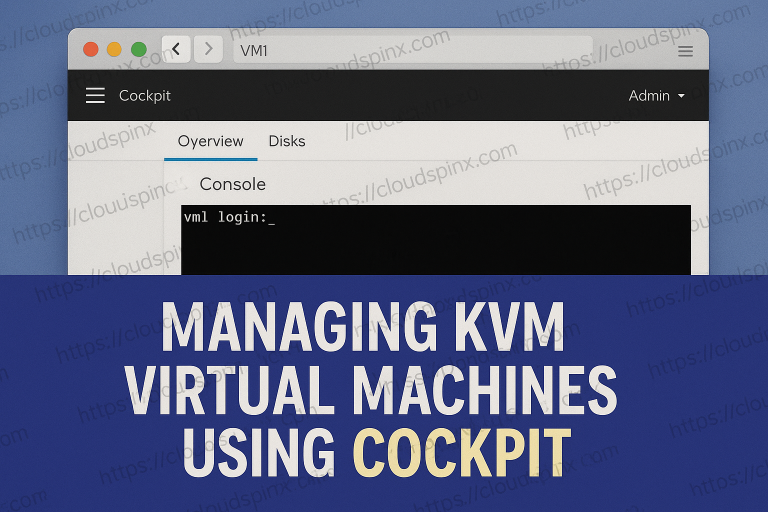Viewport: 768px width, 512px height.
Task: Click the green maximize window button
Action: 139,49
